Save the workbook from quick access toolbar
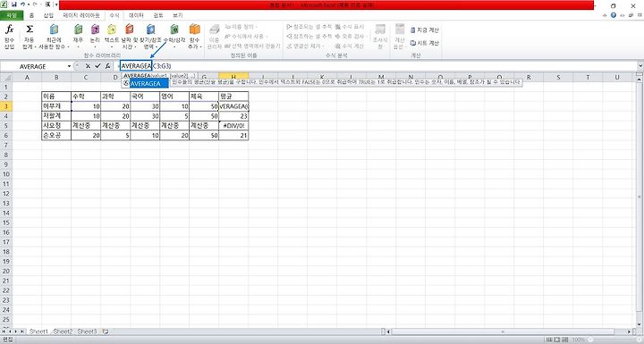 [x=14, y=4]
